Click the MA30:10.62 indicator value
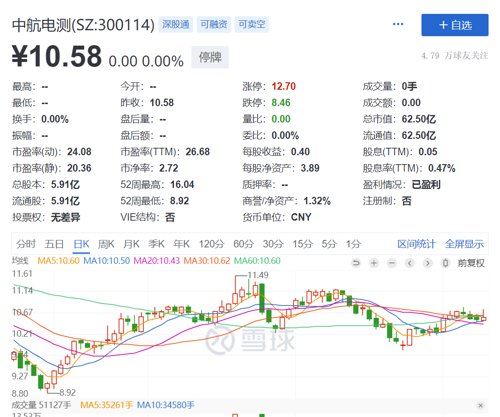This screenshot has height=417, width=500. pyautogui.click(x=207, y=261)
